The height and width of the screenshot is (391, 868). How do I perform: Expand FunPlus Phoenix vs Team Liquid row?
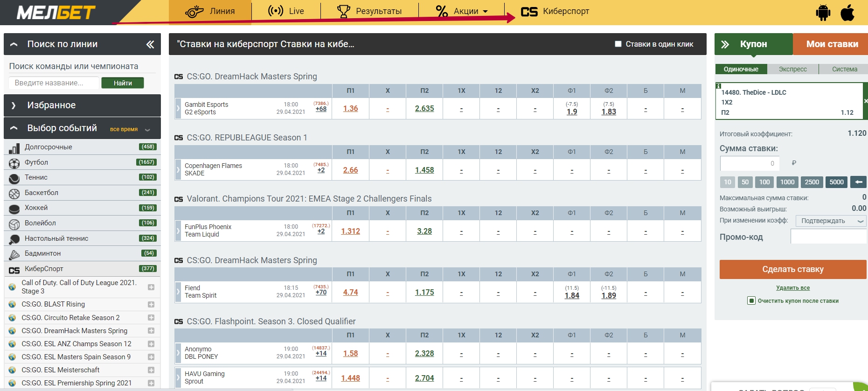(178, 230)
